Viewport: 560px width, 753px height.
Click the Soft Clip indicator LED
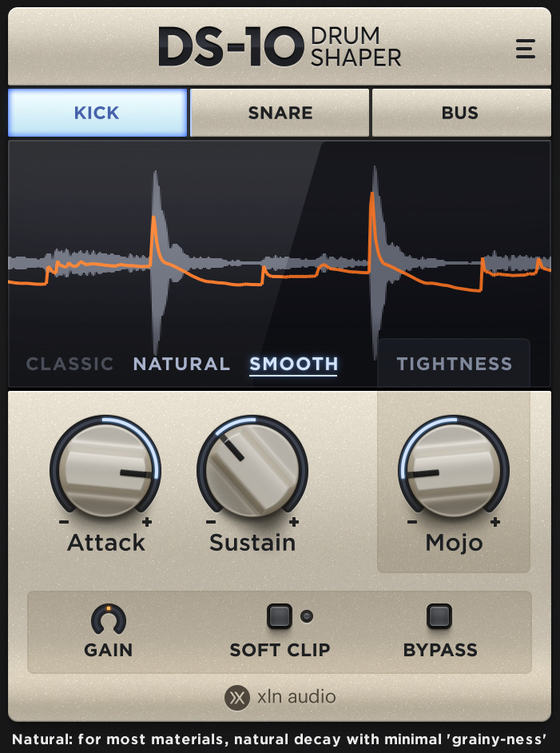click(x=307, y=616)
